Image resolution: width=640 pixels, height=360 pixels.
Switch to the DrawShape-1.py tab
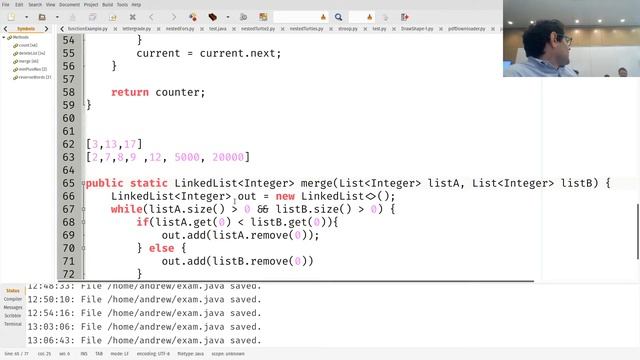(x=417, y=29)
